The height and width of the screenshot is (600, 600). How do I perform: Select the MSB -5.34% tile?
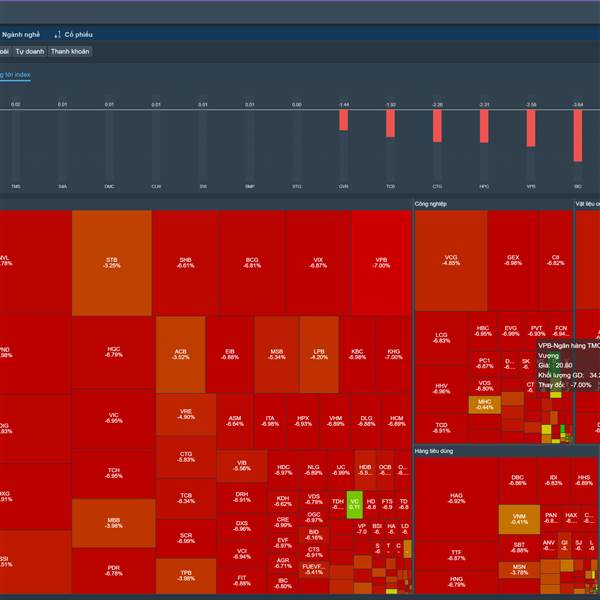click(x=277, y=354)
